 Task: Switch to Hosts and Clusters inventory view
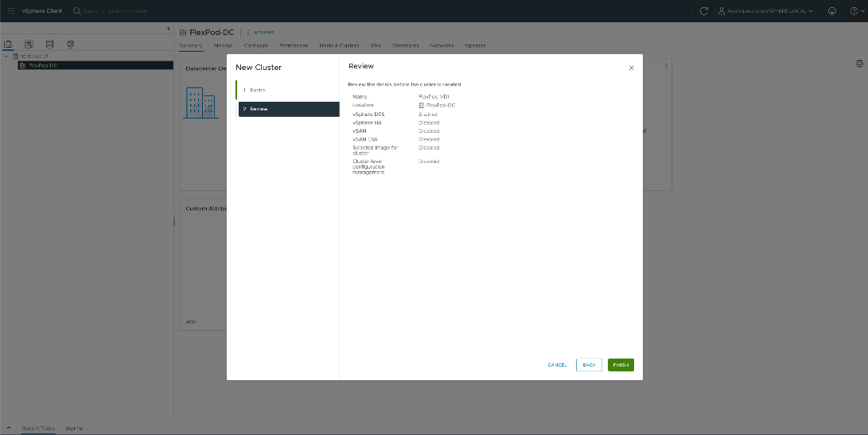8,45
